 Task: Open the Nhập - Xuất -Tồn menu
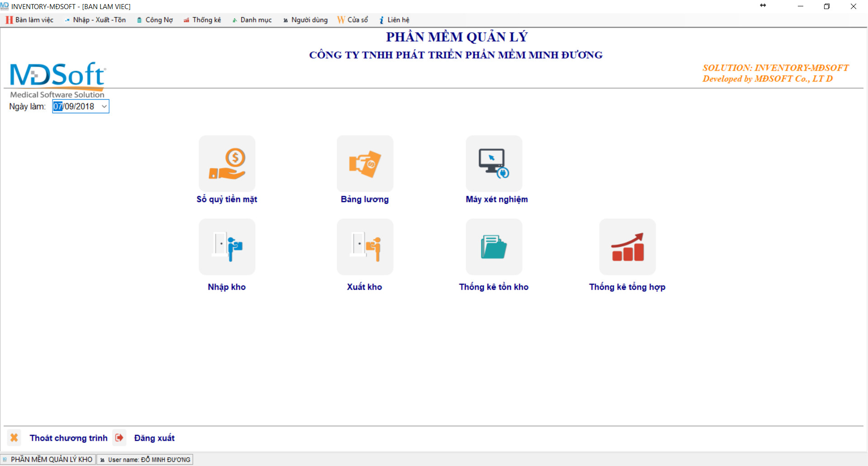click(95, 20)
